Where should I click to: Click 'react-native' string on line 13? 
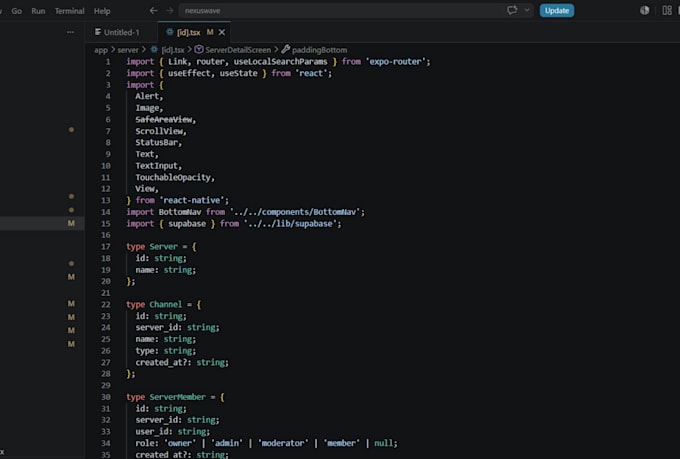click(x=192, y=200)
